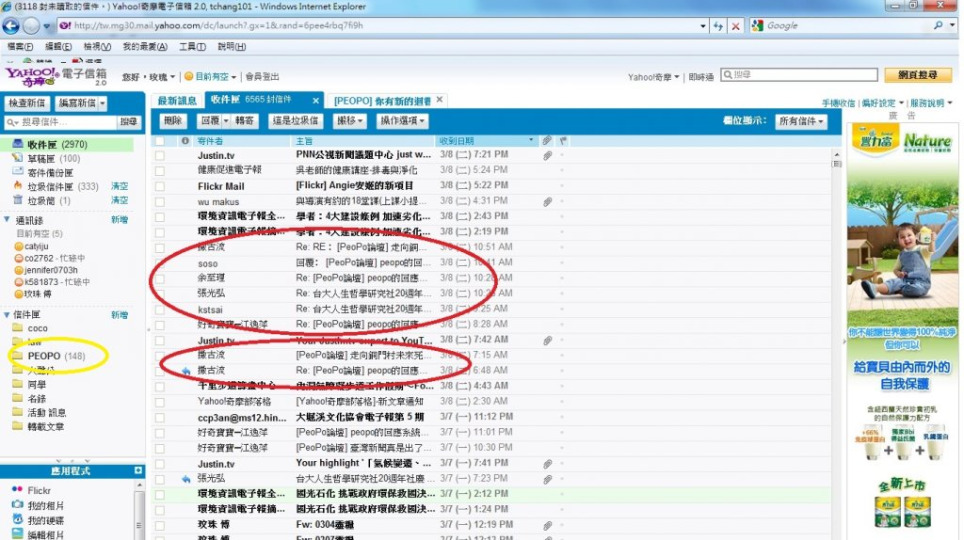Click paperclip icon on the PNN公視新聞議題中心 row
The width and height of the screenshot is (964, 540).
547,156
